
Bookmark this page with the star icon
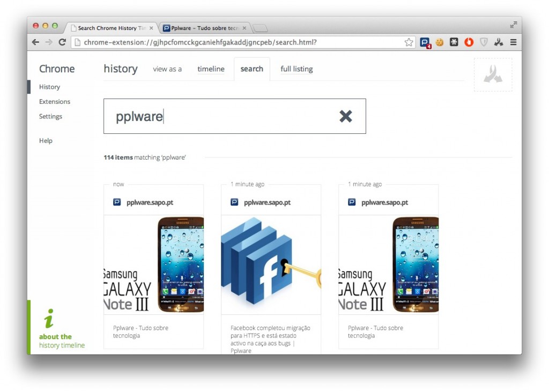pos(409,42)
